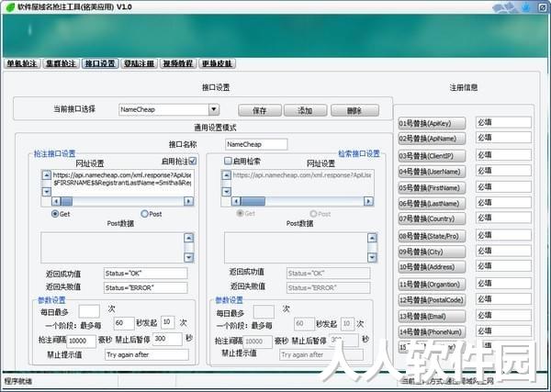Viewport: 551px width, 392px height.
Task: Click the 11号替换(Organtion) button
Action: pos(432,285)
